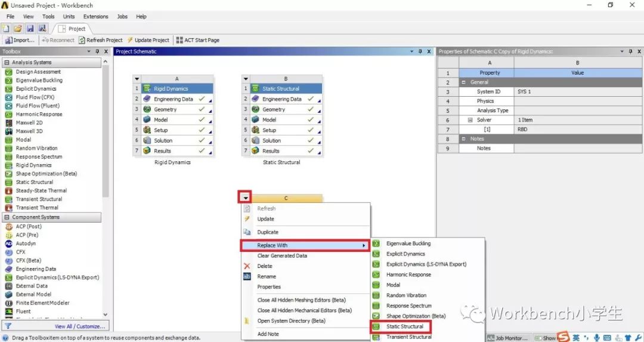Open the Extensions menu
Screen dimensions: 644x342
tap(95, 17)
